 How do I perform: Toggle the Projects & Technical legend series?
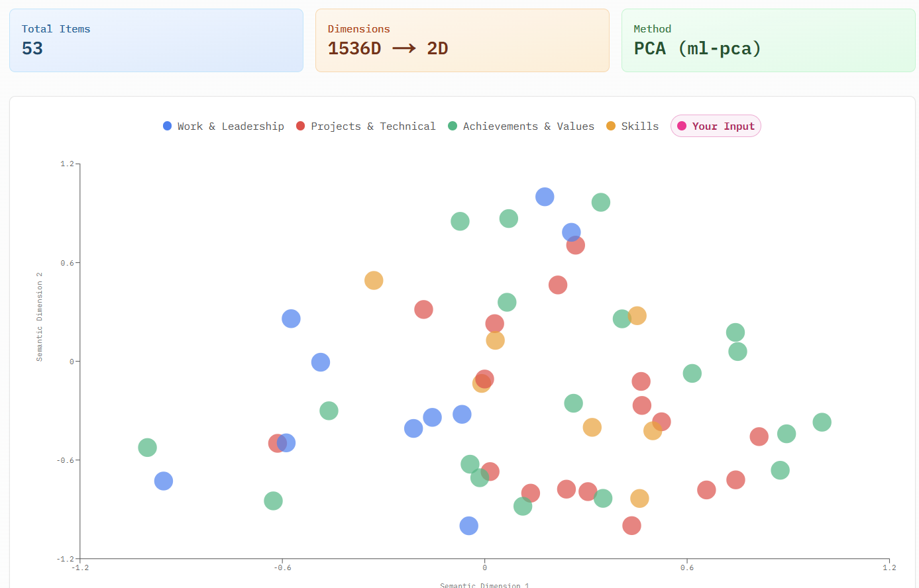(366, 126)
